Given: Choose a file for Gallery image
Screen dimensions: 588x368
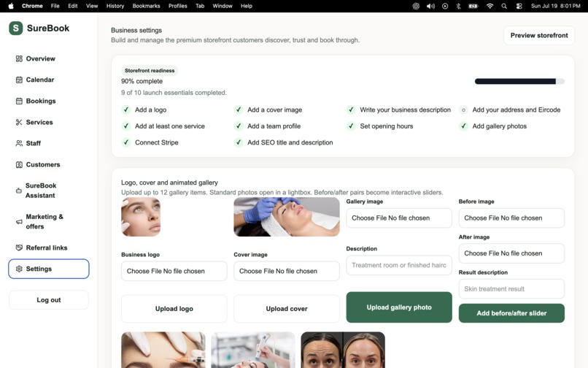Looking at the screenshot, I should (399, 218).
